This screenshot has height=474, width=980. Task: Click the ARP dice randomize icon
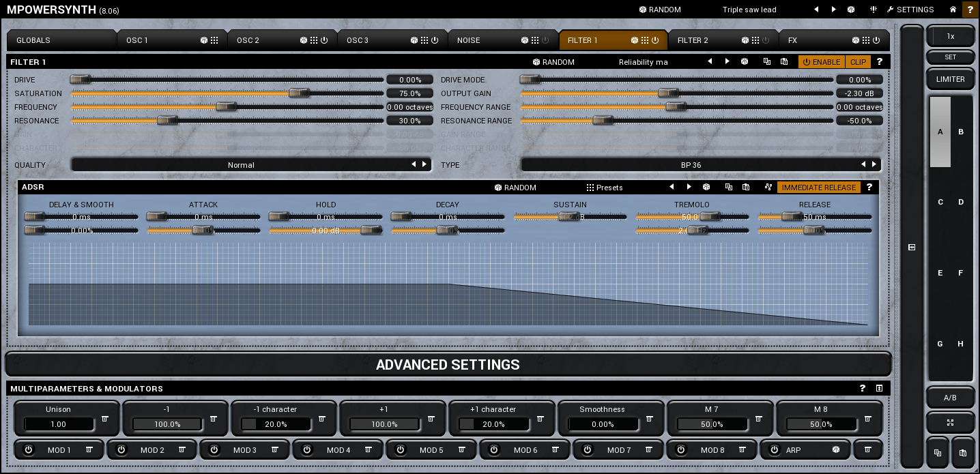click(x=835, y=450)
